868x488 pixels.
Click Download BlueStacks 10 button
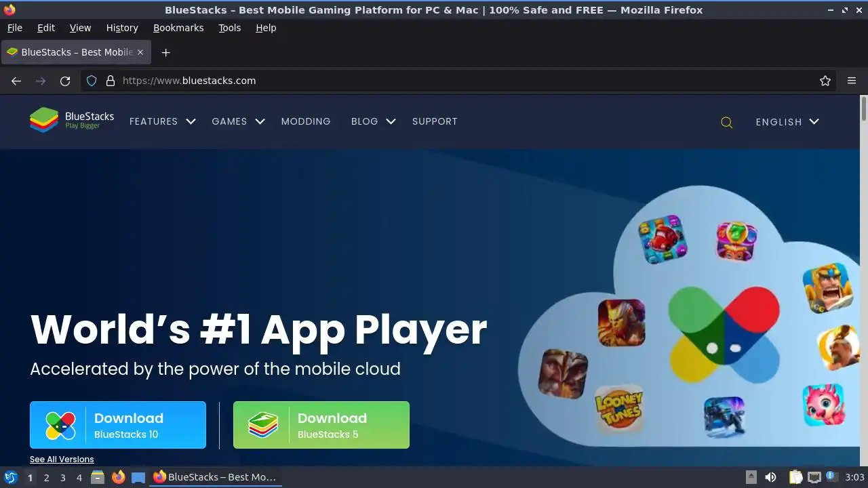[118, 425]
